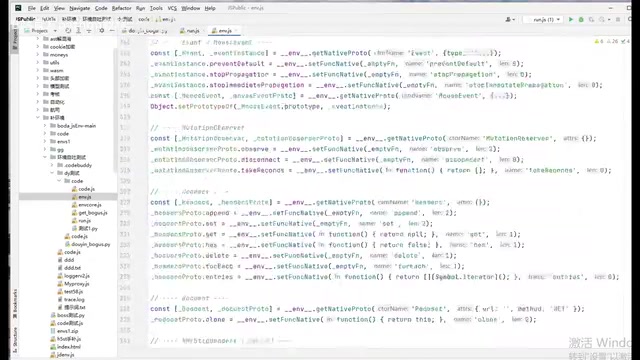Select loggerv2.js in the project tree
Image resolution: width=640 pixels, height=360 pixels.
73,276
